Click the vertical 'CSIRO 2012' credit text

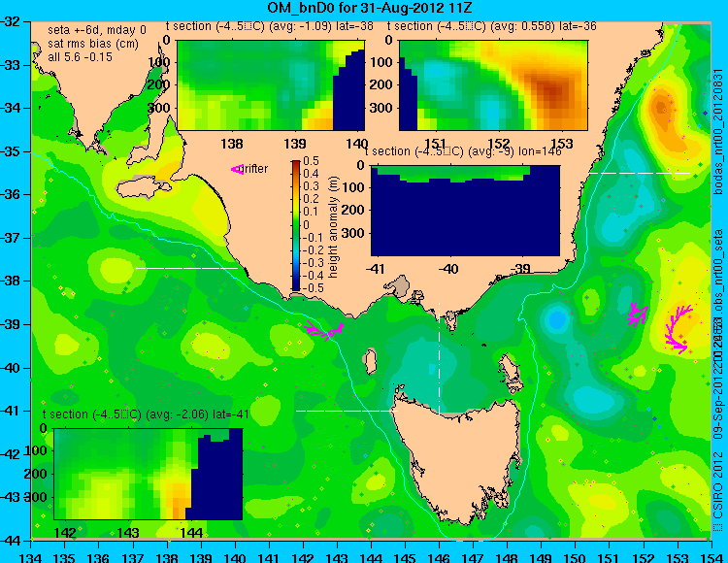(x=717, y=483)
